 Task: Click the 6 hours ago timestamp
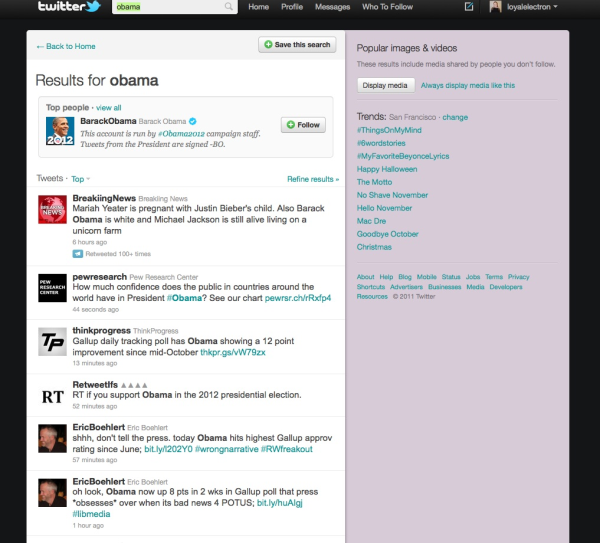point(90,242)
